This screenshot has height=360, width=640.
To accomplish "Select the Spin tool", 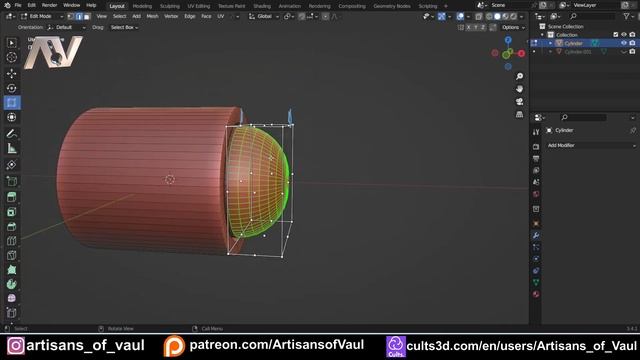I will 11,284.
